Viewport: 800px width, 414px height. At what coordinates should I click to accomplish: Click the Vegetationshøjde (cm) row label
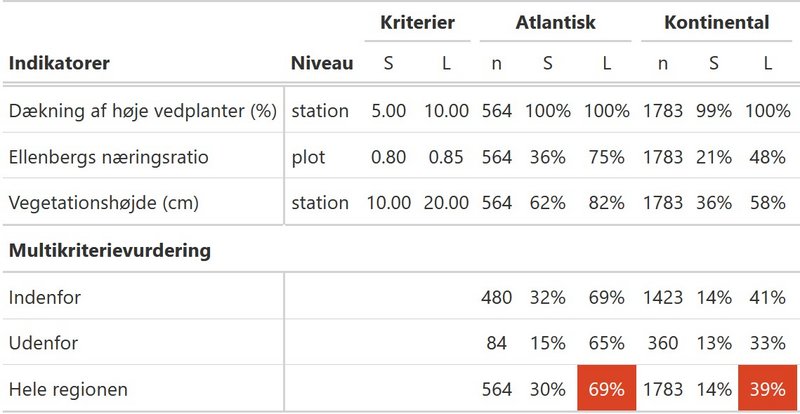tap(104, 203)
